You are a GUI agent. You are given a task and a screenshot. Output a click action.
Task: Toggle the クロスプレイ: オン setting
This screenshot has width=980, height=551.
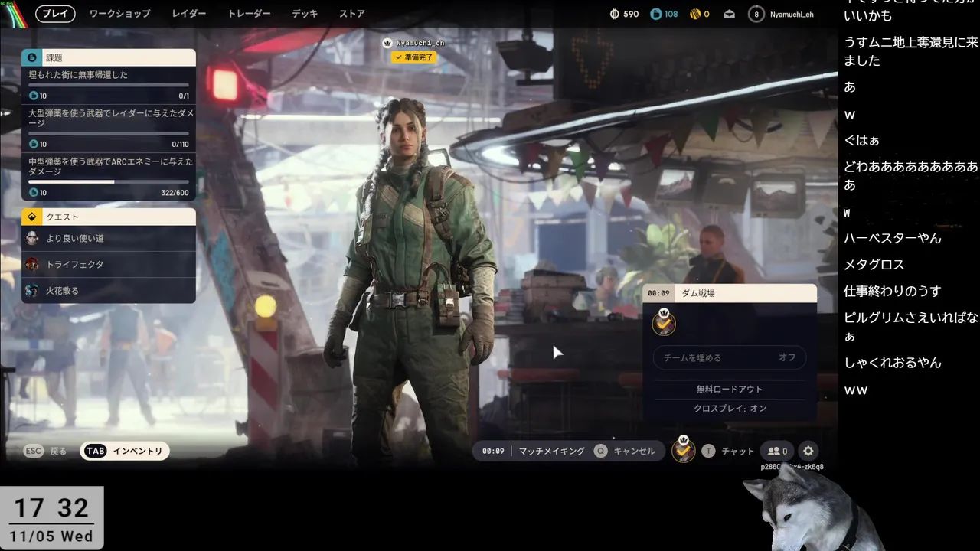click(730, 408)
